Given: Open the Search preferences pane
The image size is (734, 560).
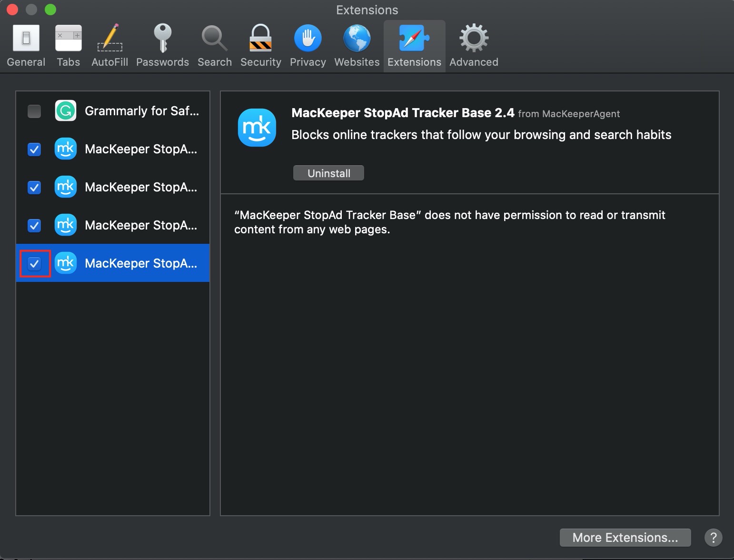Looking at the screenshot, I should [x=215, y=46].
